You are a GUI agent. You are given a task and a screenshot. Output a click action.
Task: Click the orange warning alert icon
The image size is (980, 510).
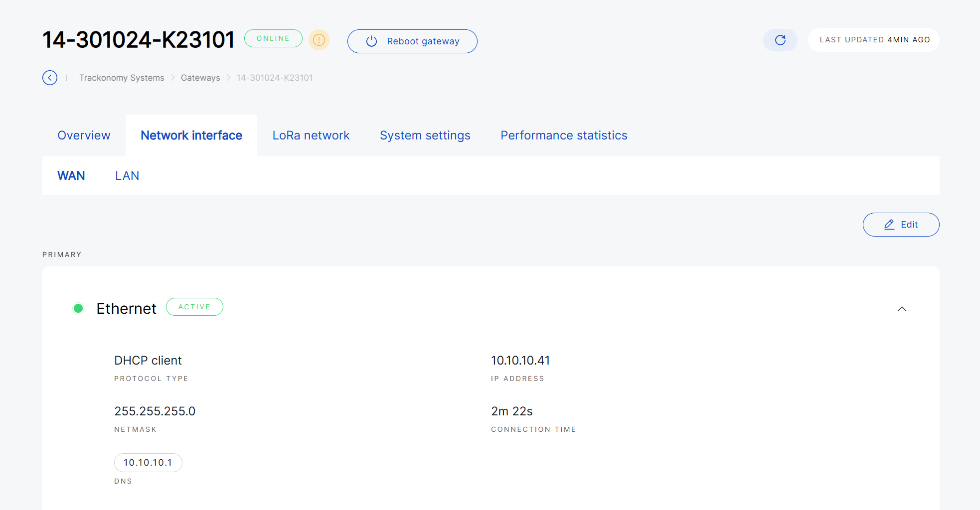tap(319, 40)
